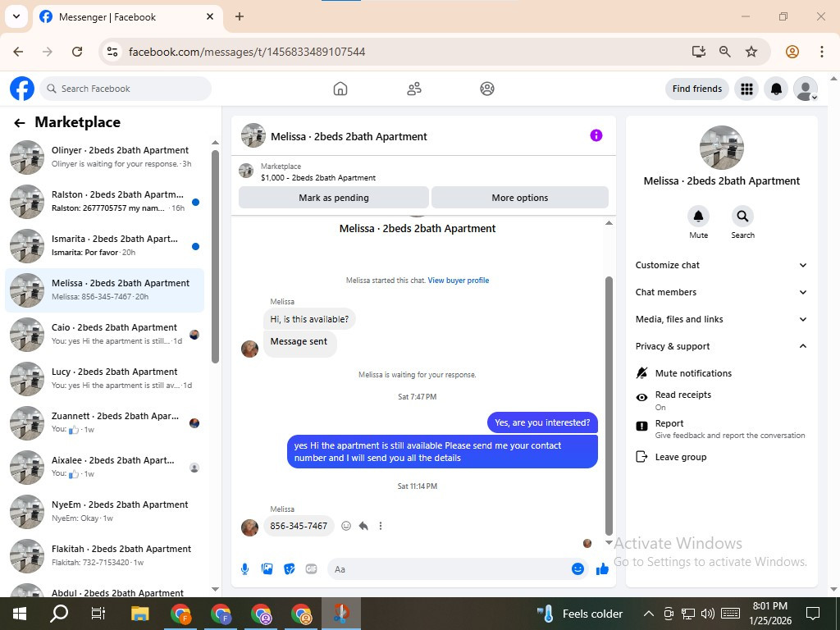
Task: Open the browser zoom magnifier icon
Action: [725, 52]
